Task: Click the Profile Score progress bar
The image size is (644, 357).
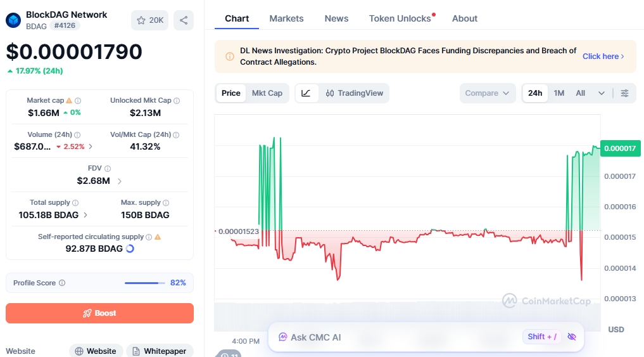Action: click(144, 283)
